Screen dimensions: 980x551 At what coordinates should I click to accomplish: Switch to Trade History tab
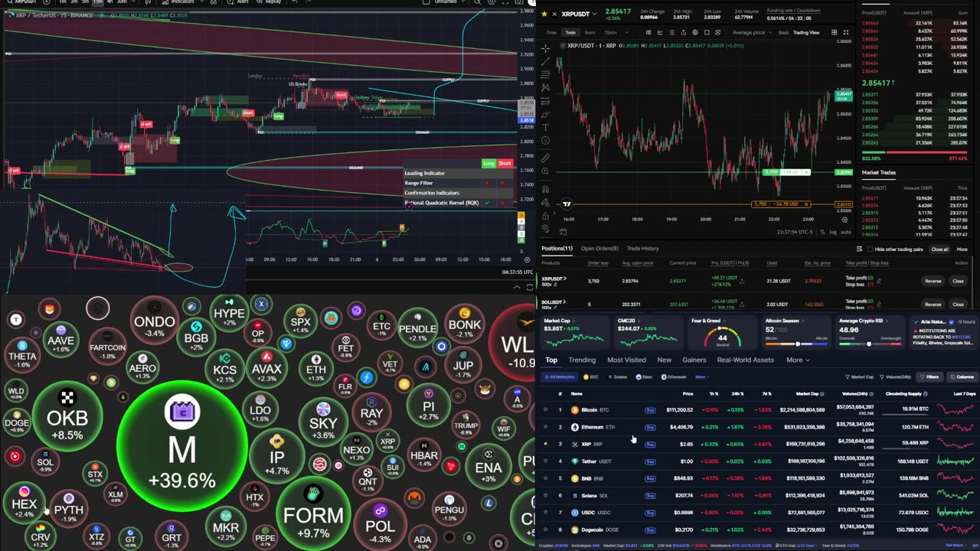(642, 249)
